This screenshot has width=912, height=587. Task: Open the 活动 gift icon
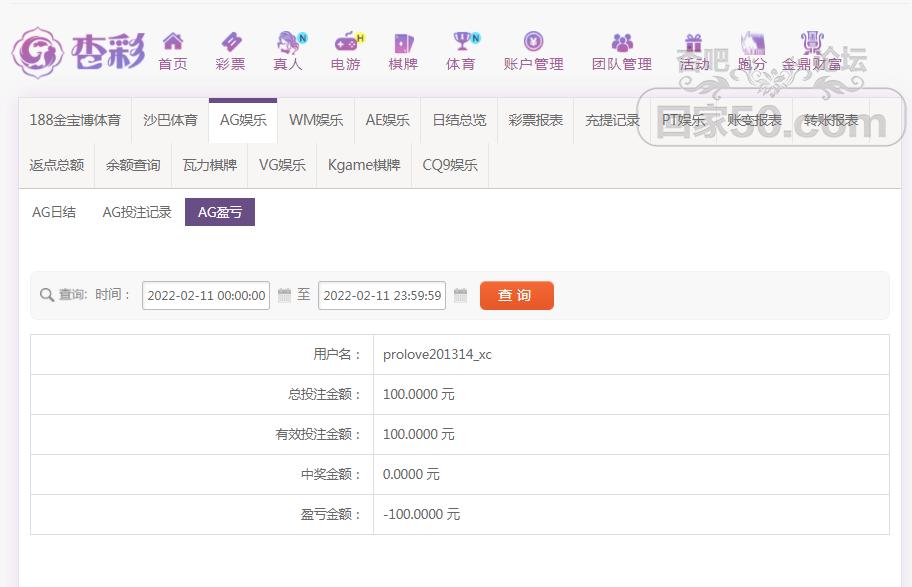693,42
